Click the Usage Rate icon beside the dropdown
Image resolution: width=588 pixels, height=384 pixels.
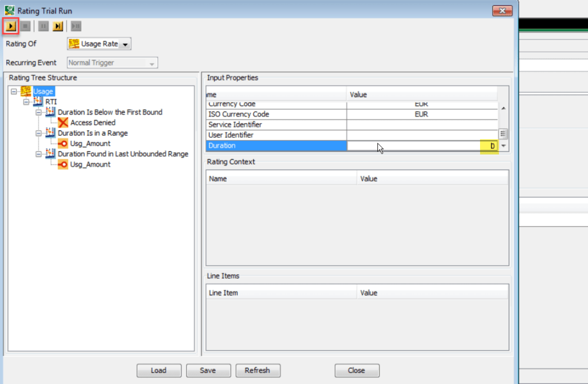point(74,43)
